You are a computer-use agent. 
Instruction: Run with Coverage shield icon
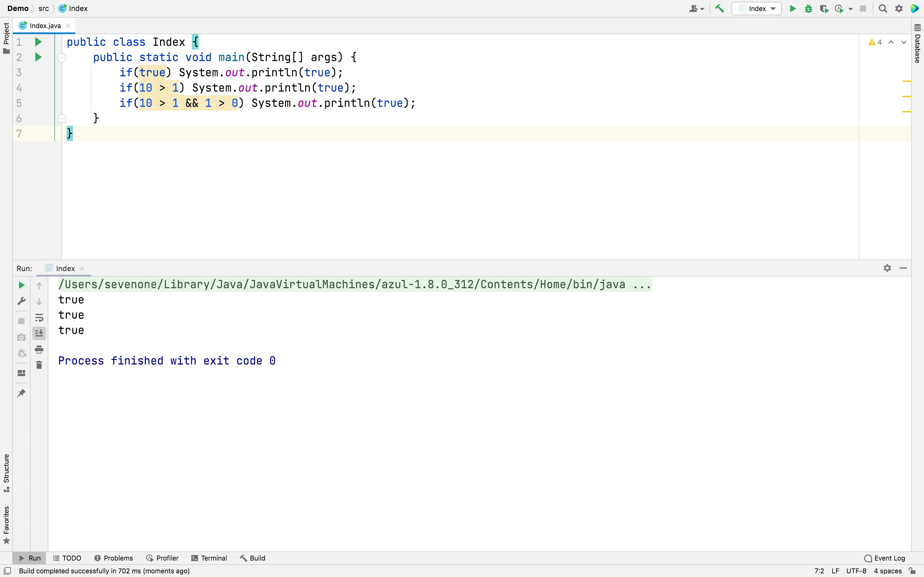(x=823, y=9)
